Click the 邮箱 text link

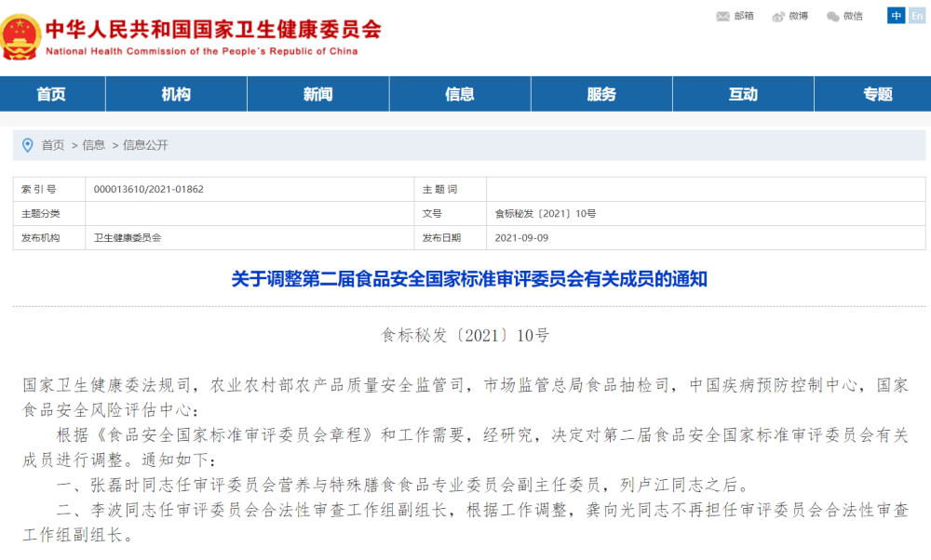[744, 16]
